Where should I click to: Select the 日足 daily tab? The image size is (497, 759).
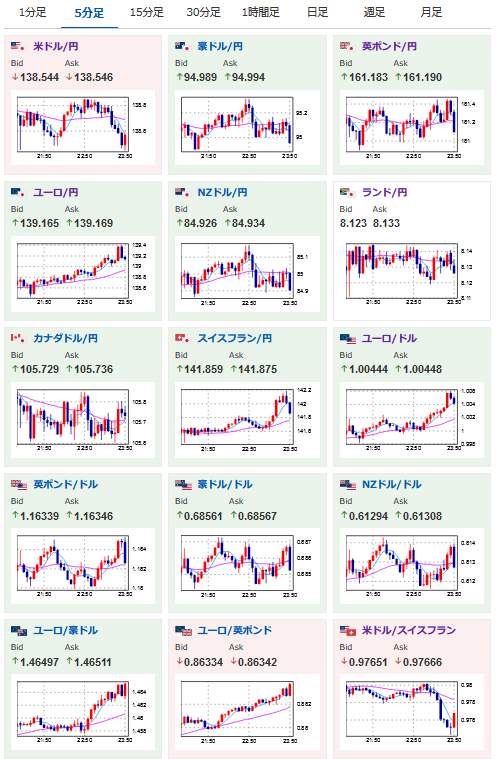click(x=317, y=13)
